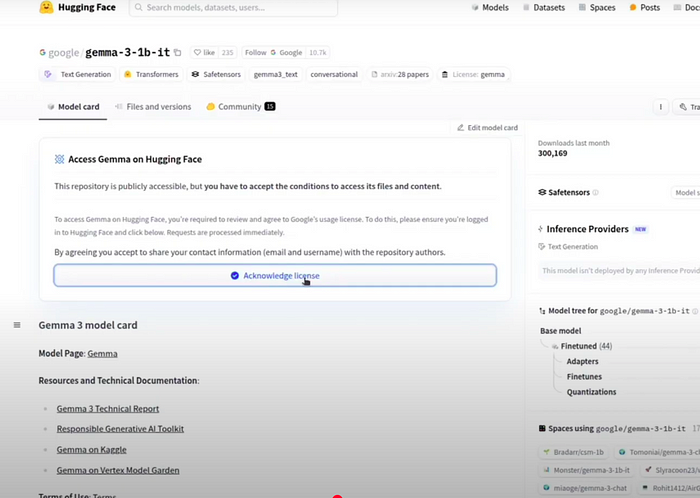Click the Model tree branch icon
The height and width of the screenshot is (498, 700).
(x=542, y=311)
